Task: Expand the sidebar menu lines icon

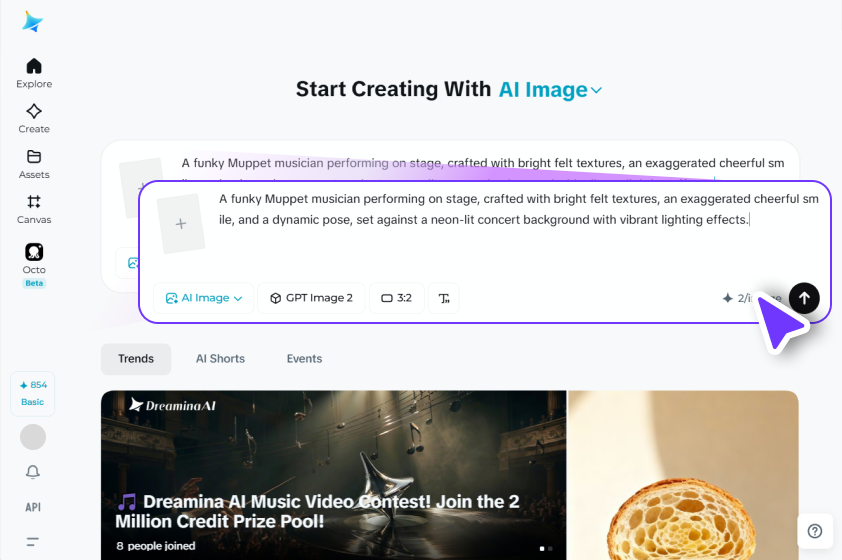Action: pyautogui.click(x=33, y=542)
